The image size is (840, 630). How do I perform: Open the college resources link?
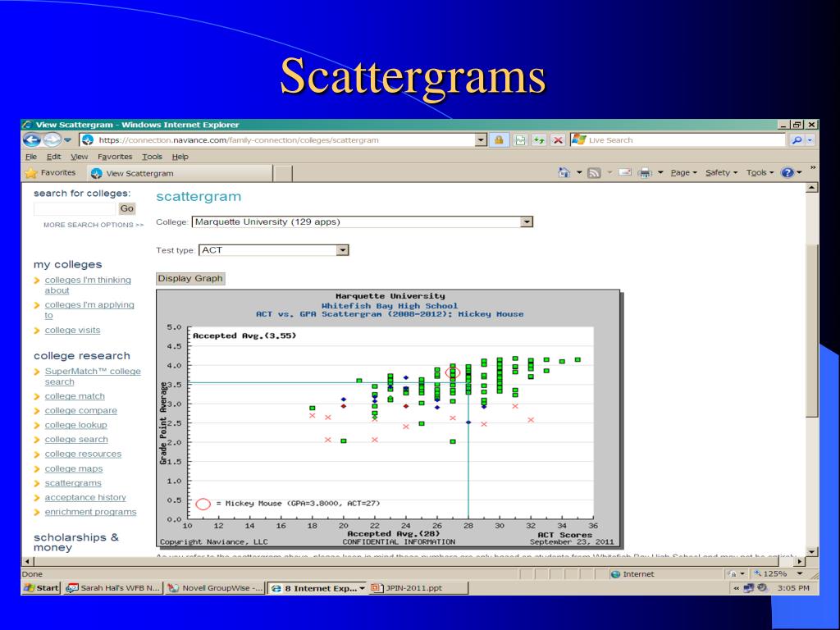pyautogui.click(x=83, y=454)
